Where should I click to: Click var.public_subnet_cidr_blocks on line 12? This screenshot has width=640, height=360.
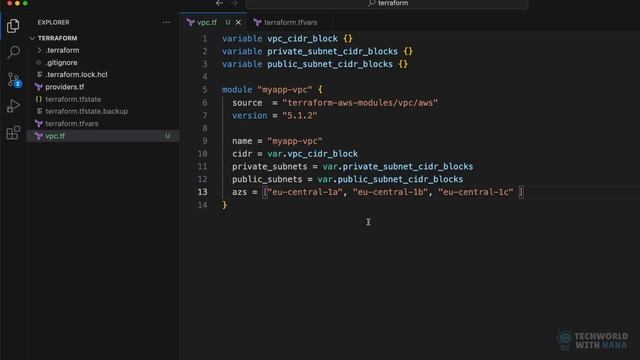tap(390, 179)
